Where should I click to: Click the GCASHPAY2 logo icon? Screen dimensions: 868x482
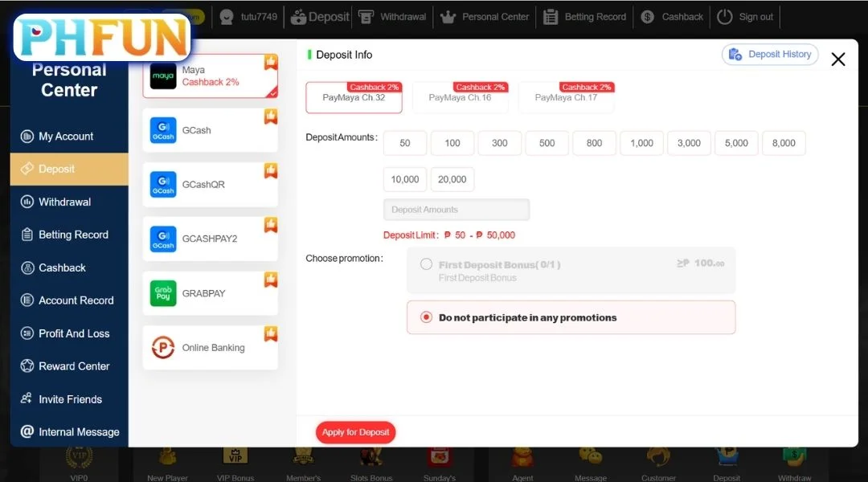point(163,239)
